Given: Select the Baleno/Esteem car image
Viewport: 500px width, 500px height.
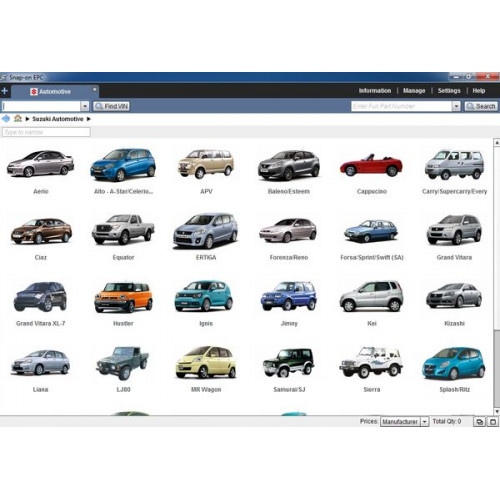Looking at the screenshot, I should coord(288,165).
